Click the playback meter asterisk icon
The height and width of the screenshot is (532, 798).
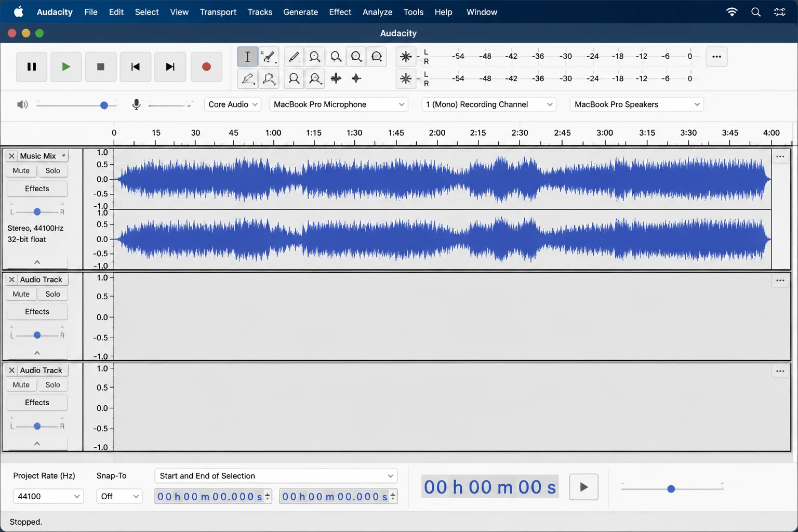coord(406,78)
